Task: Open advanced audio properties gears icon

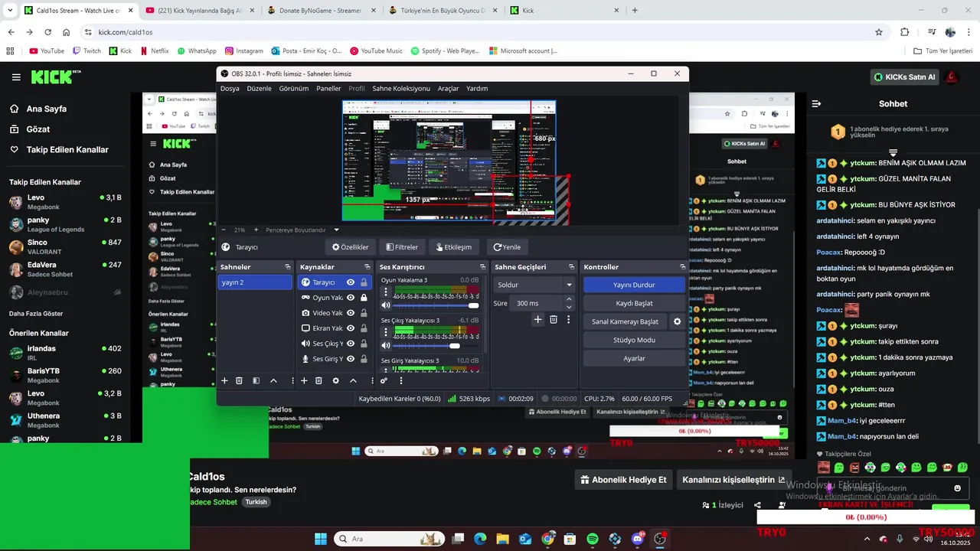Action: pyautogui.click(x=384, y=380)
